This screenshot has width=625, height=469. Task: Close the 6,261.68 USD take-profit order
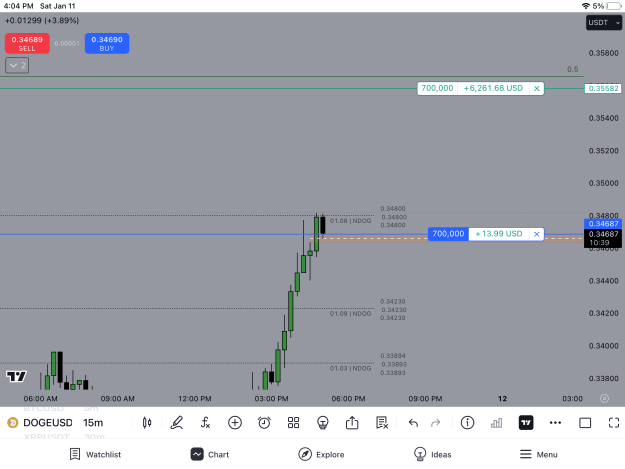click(537, 88)
